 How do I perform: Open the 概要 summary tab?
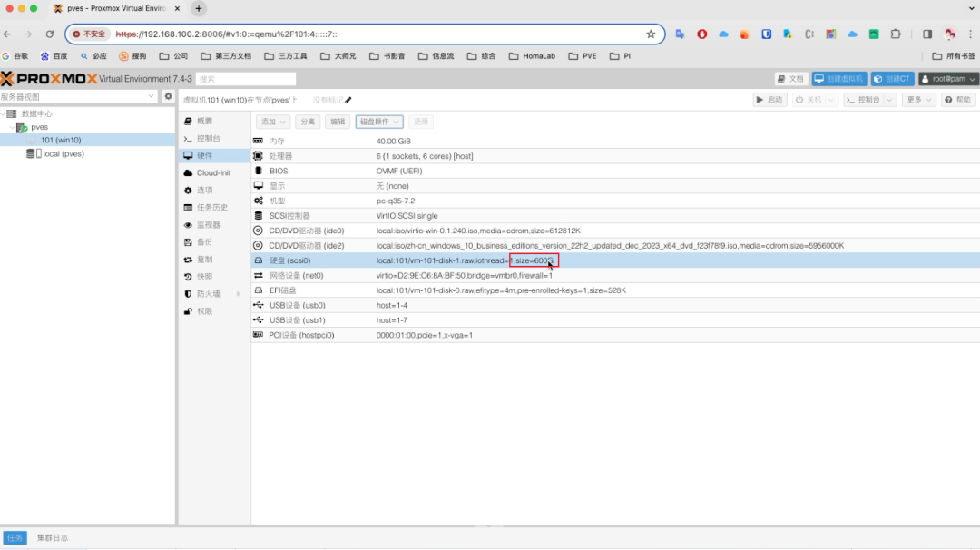tap(214, 122)
